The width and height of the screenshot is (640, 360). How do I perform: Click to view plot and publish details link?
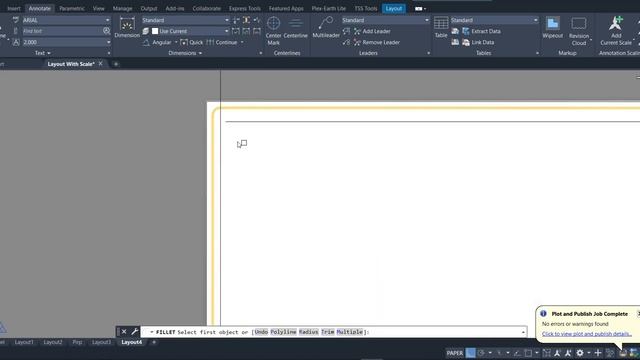(587, 334)
